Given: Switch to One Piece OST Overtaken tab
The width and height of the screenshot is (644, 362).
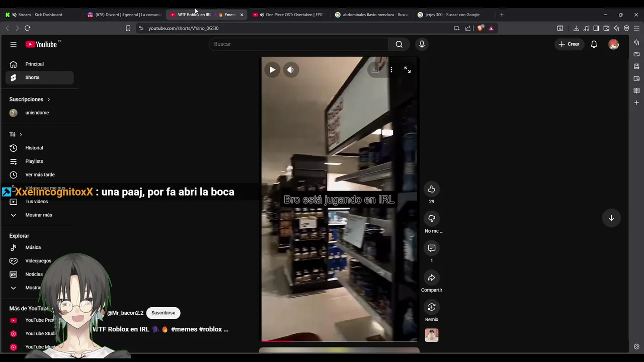Looking at the screenshot, I should (x=289, y=15).
